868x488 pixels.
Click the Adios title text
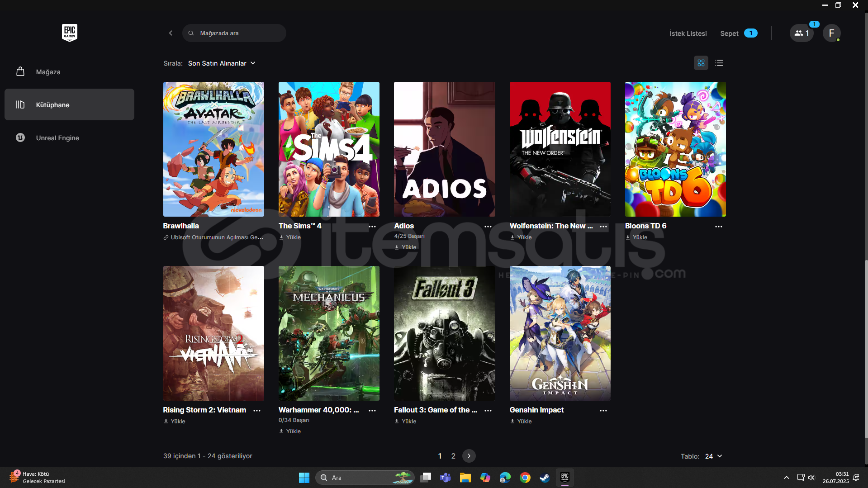coord(404,226)
